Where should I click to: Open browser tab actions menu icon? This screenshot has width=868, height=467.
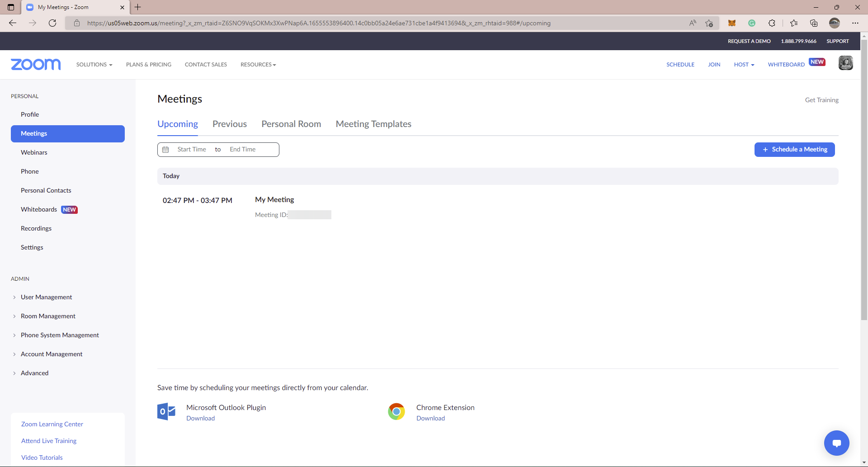point(11,7)
